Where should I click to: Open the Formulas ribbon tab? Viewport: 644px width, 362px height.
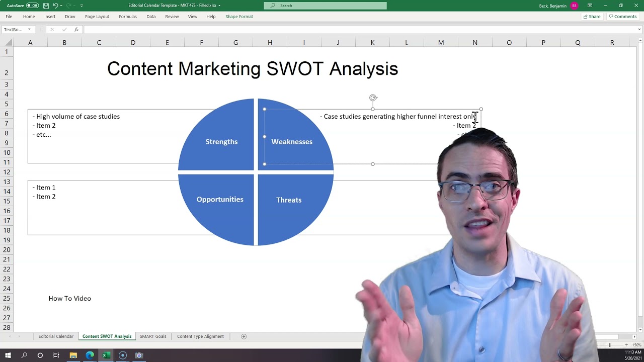point(128,17)
